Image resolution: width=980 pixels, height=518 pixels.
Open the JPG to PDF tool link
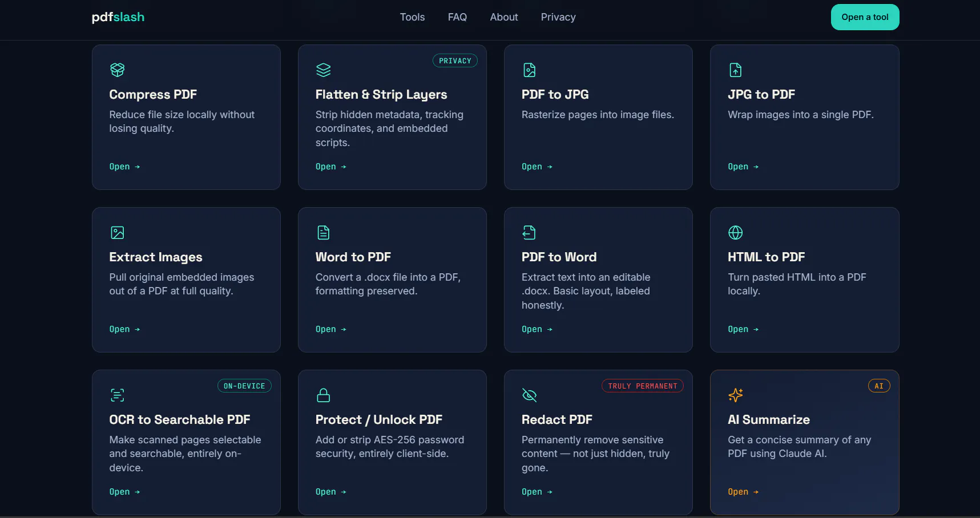click(x=743, y=167)
